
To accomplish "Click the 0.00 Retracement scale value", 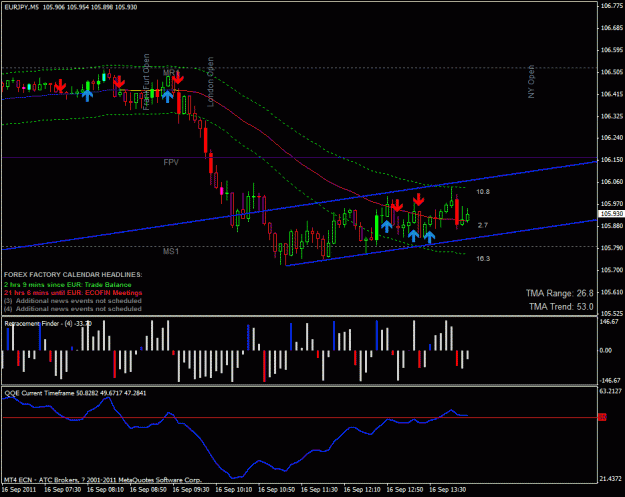I will coord(606,350).
